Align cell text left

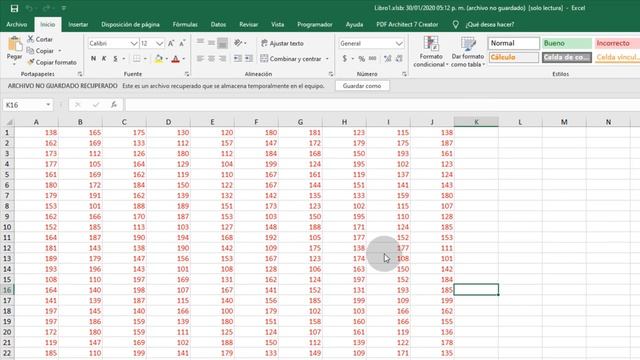pyautogui.click(x=200, y=59)
